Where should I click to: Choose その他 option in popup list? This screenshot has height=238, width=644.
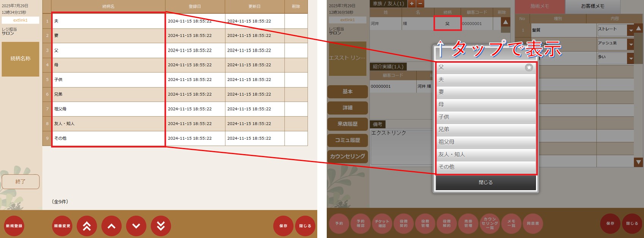pos(486,167)
